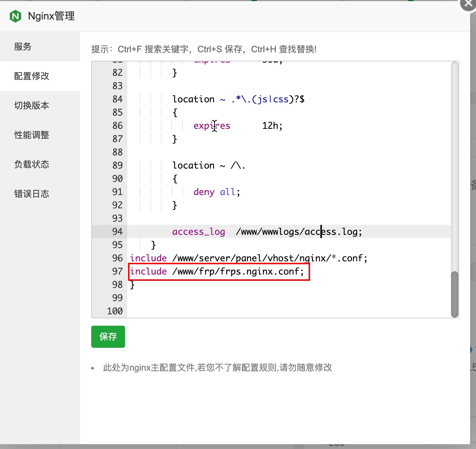Click the include /www/frp/frps.nginx.conf line

(217, 272)
